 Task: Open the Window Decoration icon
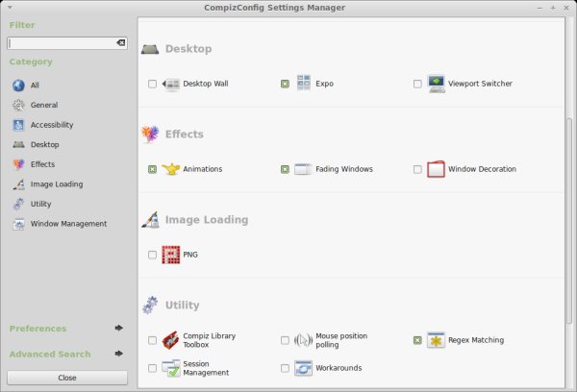pyautogui.click(x=436, y=169)
